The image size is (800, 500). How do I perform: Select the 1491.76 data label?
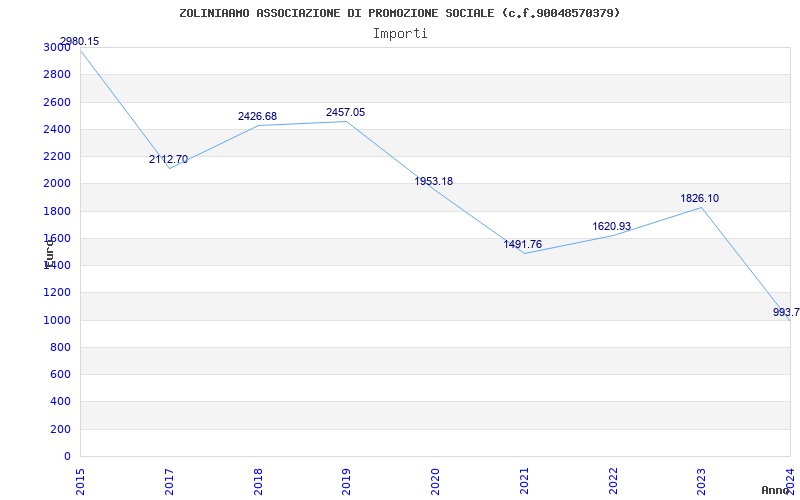(522, 244)
